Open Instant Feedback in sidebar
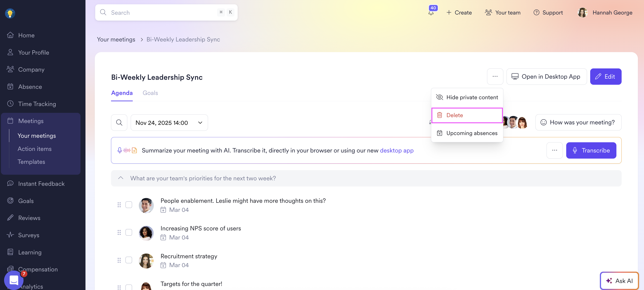The width and height of the screenshot is (644, 290). click(41, 184)
